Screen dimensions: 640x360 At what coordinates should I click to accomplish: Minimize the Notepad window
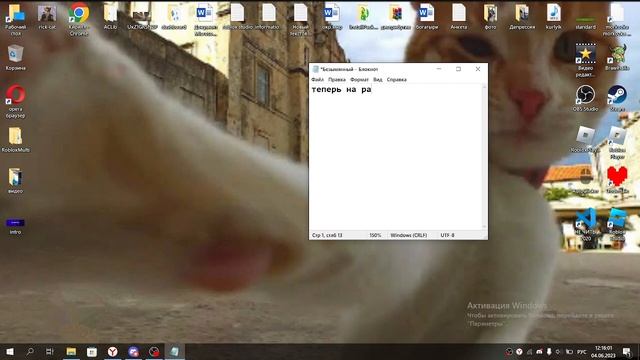click(x=439, y=69)
